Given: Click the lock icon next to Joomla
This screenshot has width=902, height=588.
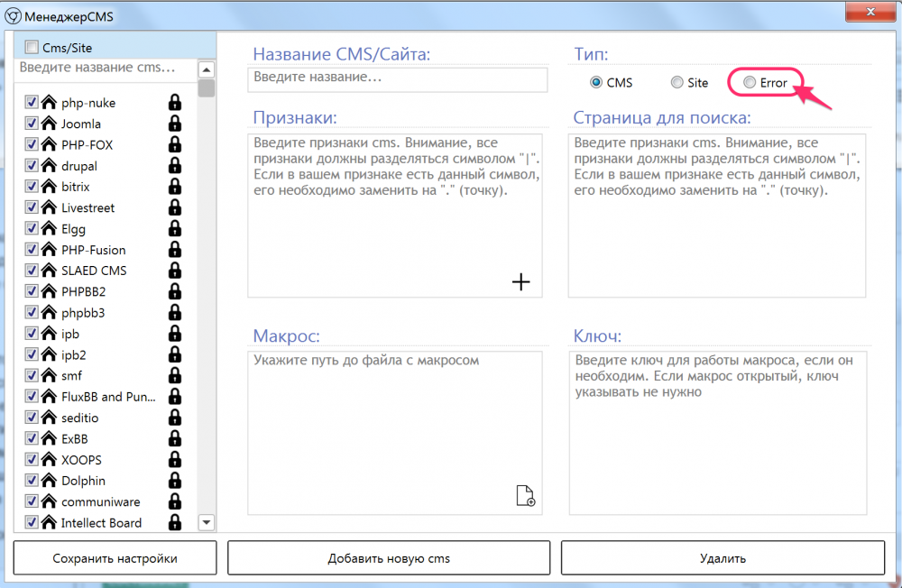Looking at the screenshot, I should [x=175, y=124].
